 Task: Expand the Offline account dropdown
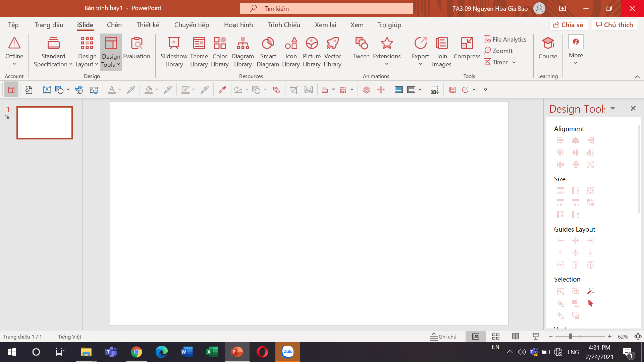pos(14,64)
